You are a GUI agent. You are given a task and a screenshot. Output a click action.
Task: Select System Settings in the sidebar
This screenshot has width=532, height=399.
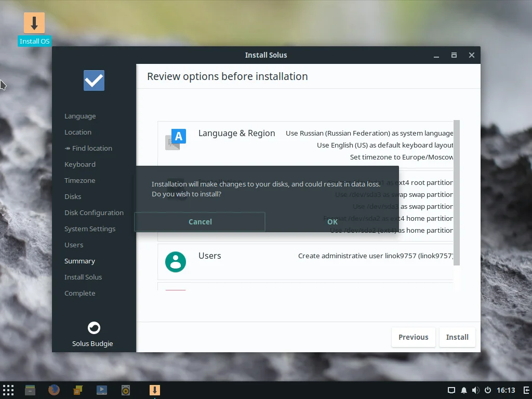tap(90, 229)
